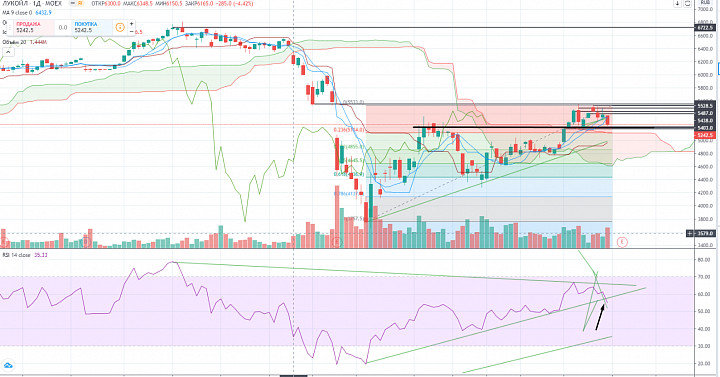Click the square frame icon at chart top right
The image size is (720, 377).
pyautogui.click(x=687, y=3)
